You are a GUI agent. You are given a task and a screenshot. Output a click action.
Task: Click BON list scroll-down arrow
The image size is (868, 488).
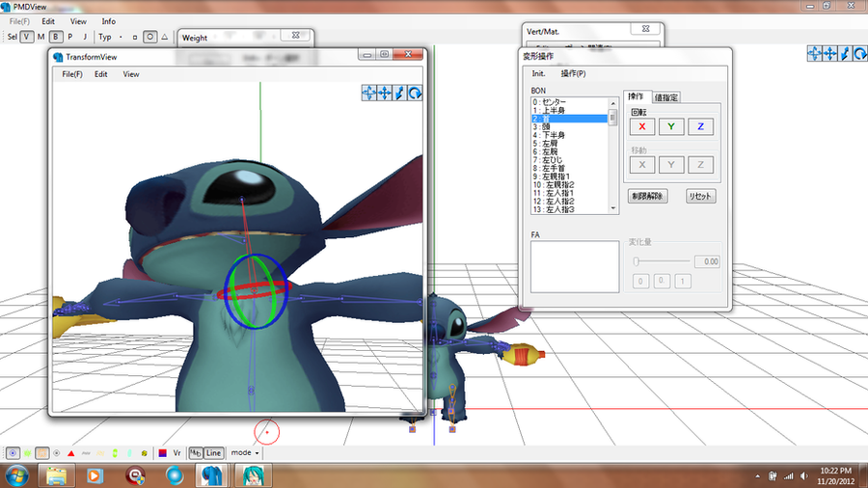pos(612,208)
